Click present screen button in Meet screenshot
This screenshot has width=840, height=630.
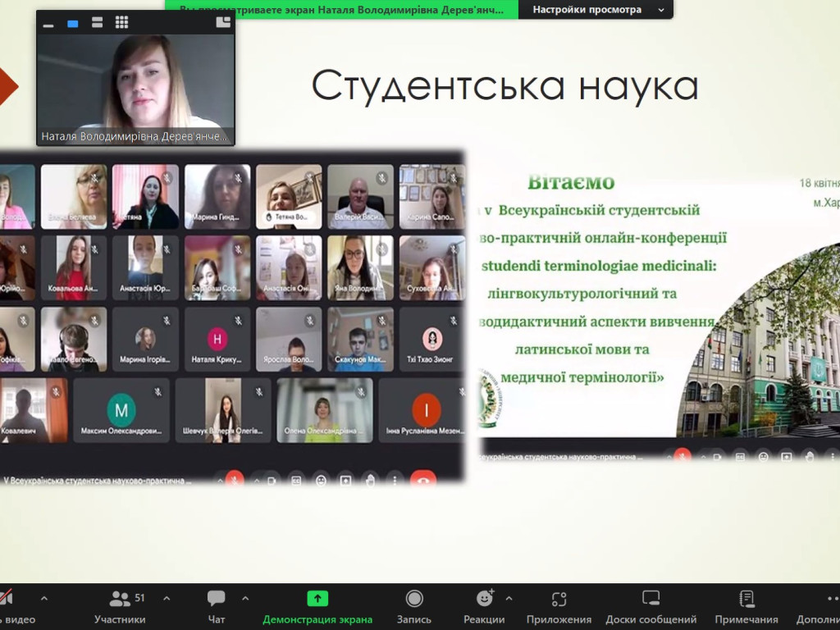345,481
